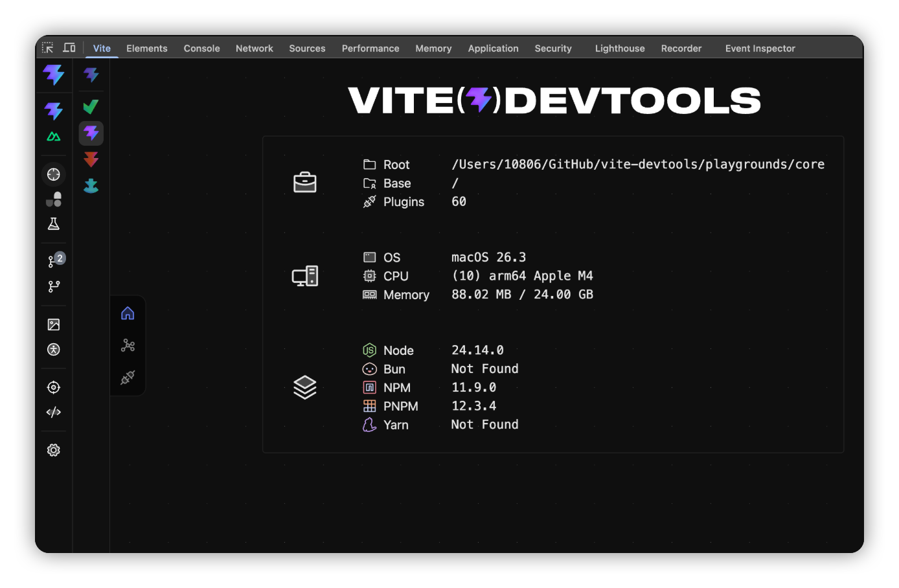
Task: Click the teal downward arrow logo icon
Action: 91,186
